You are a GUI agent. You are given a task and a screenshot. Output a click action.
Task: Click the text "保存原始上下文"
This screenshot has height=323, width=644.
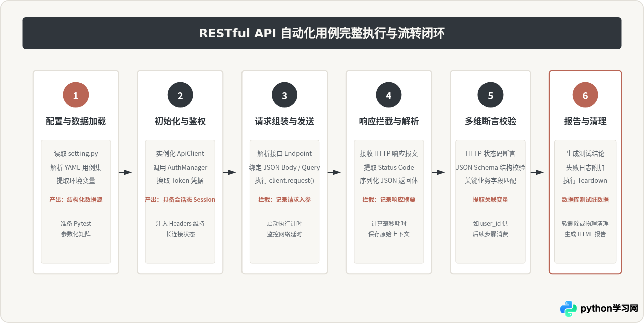(389, 234)
